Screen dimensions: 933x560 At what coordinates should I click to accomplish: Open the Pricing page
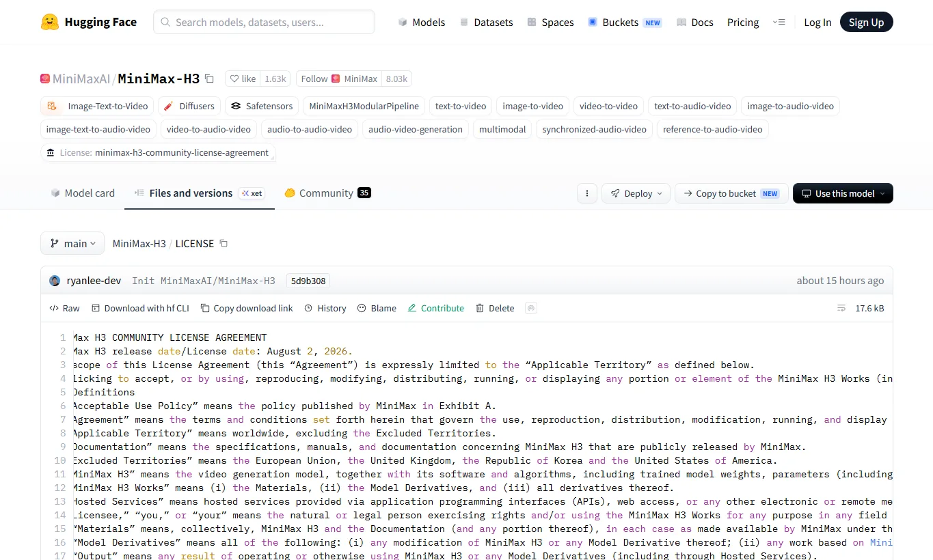pyautogui.click(x=743, y=22)
